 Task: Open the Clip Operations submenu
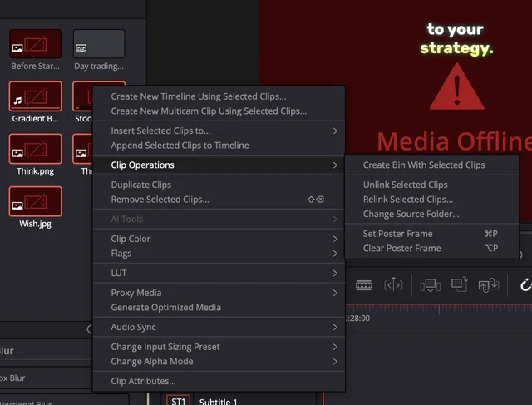[x=219, y=165]
